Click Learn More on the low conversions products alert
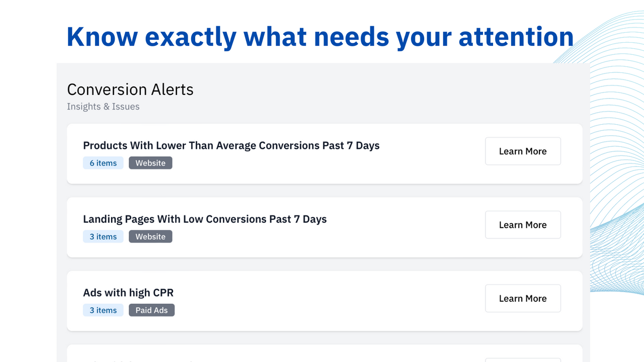The height and width of the screenshot is (362, 644). (x=523, y=151)
